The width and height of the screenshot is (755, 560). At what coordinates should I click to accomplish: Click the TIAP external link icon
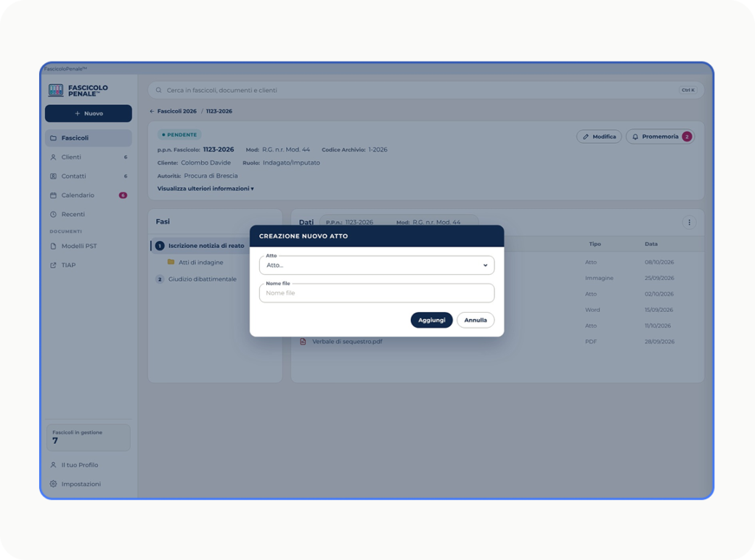click(54, 265)
